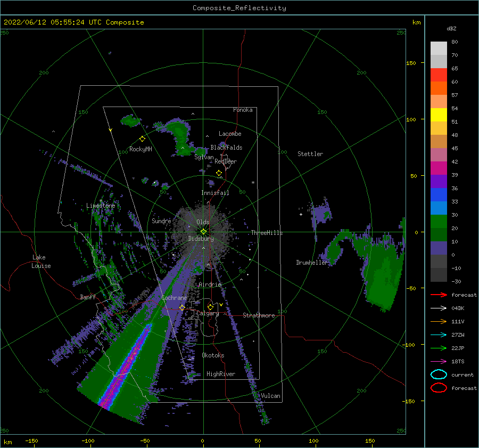479x448 pixels.
Task: Select the slate purple 0–10 dBZ swatch
Action: 439,248
